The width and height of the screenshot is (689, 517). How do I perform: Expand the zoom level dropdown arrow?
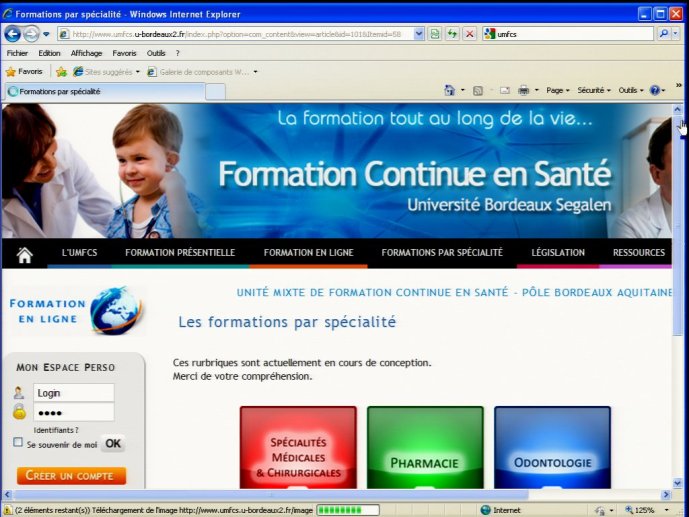pos(667,510)
